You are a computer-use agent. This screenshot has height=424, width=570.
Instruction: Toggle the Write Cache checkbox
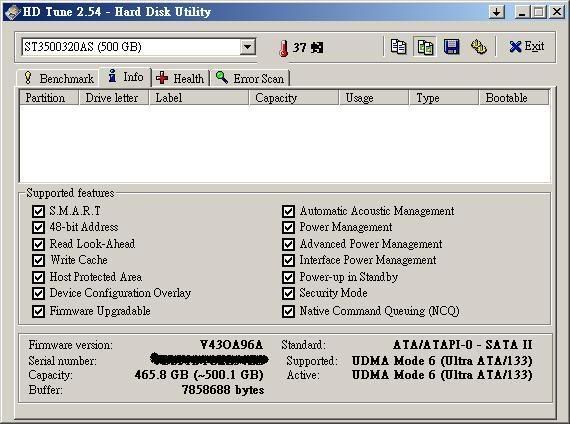click(38, 260)
